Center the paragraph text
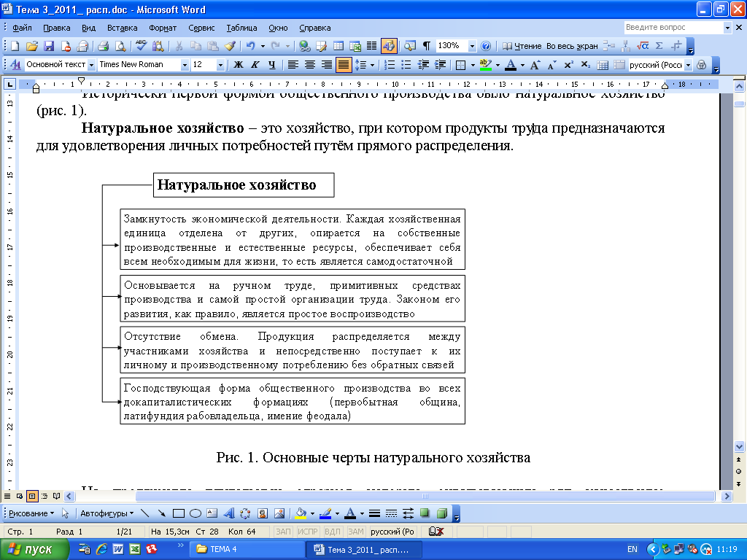Viewport: 747px width, 560px height. tap(309, 65)
